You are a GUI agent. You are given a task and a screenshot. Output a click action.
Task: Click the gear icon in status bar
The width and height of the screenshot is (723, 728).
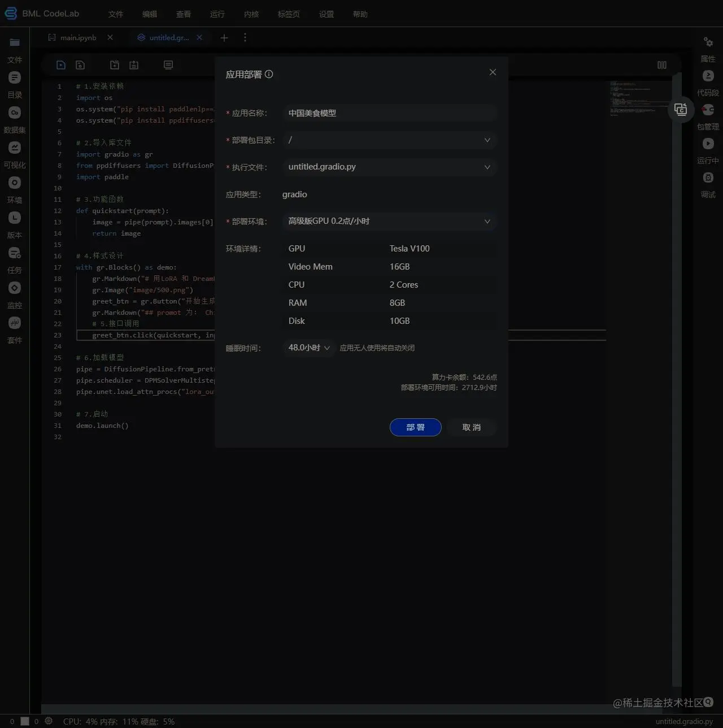tap(49, 721)
